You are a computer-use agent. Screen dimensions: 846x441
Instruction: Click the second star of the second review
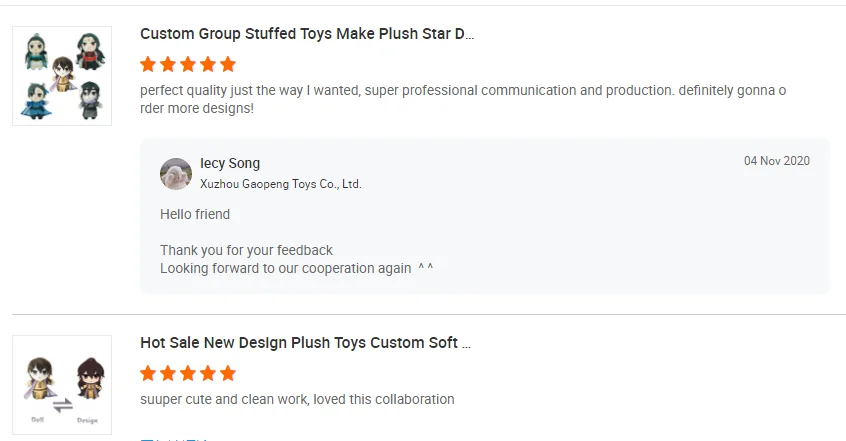168,373
